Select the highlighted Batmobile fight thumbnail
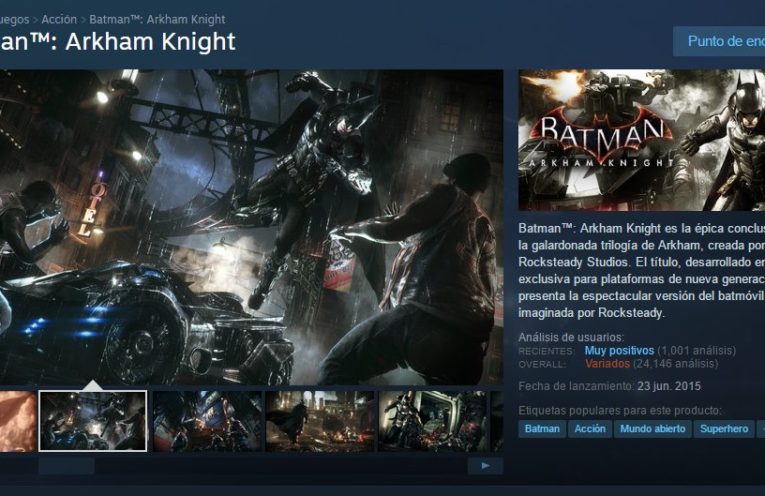The image size is (765, 496). [x=93, y=421]
